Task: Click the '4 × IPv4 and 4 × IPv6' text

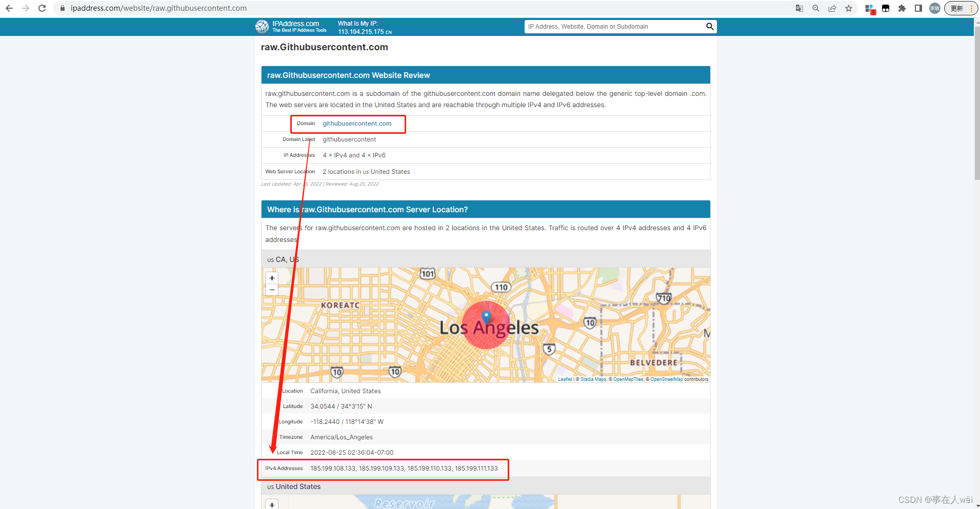Action: pos(354,155)
